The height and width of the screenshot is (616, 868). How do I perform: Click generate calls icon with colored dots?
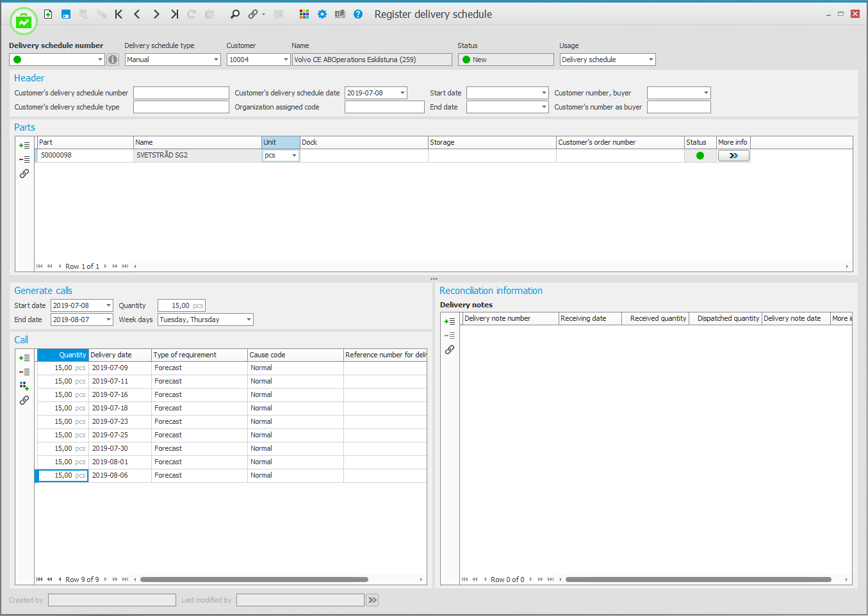click(x=24, y=386)
